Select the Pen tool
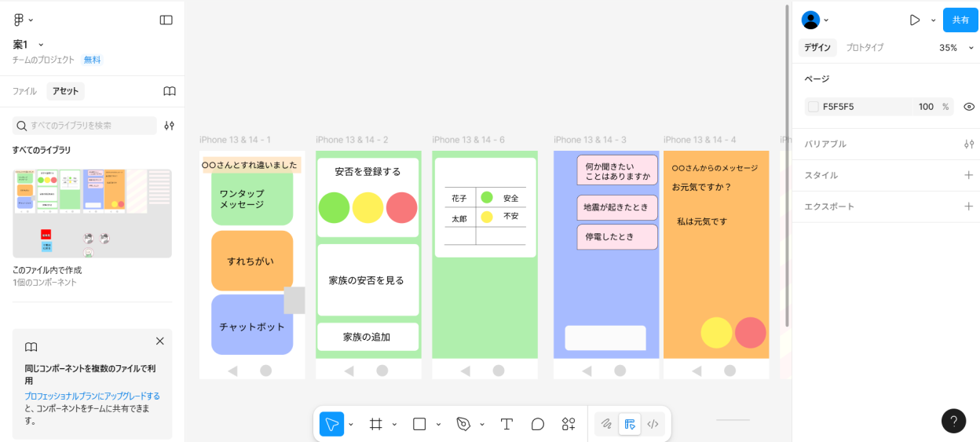The height and width of the screenshot is (442, 980). (463, 424)
